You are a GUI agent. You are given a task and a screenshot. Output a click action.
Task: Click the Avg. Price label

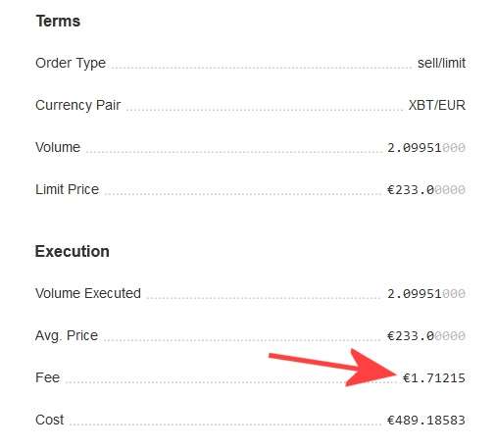67,335
